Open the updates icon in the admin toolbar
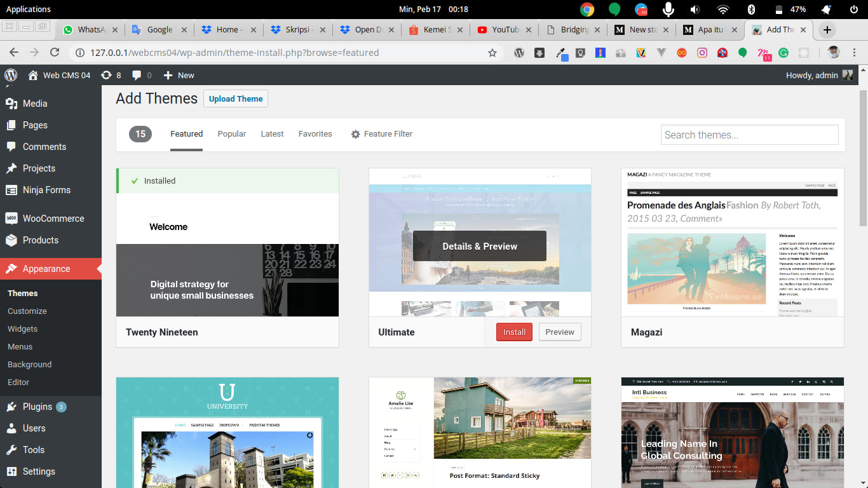 109,75
